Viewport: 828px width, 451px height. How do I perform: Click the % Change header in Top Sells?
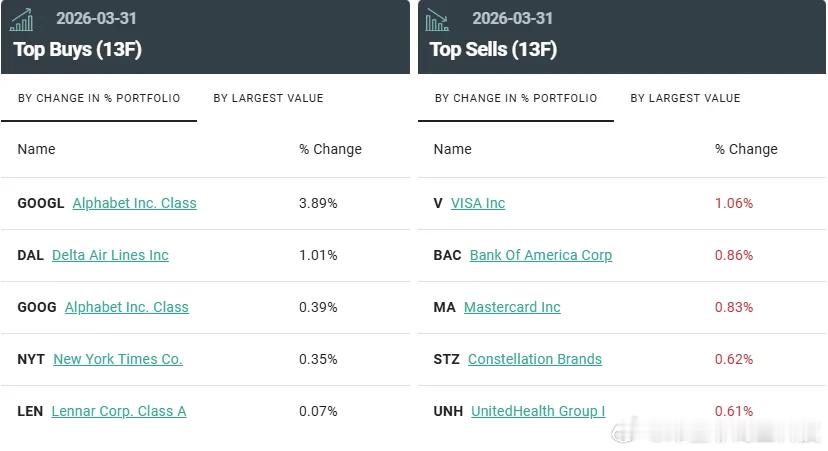click(x=746, y=149)
